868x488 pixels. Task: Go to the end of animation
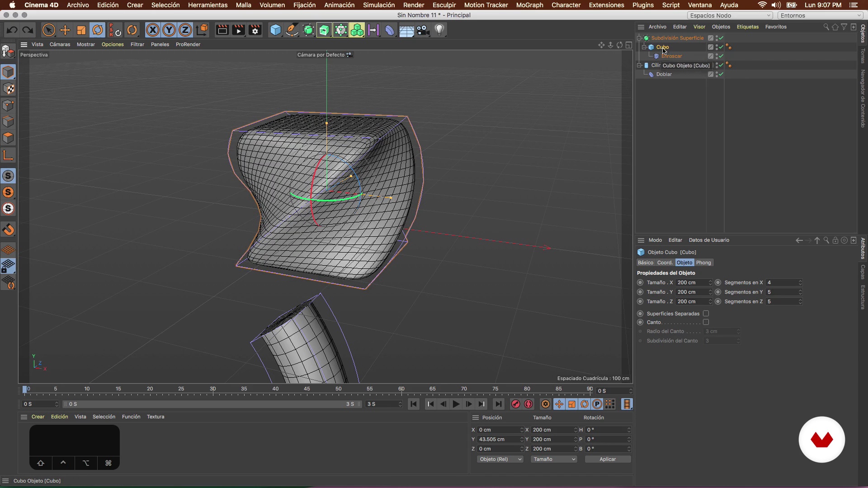(498, 404)
